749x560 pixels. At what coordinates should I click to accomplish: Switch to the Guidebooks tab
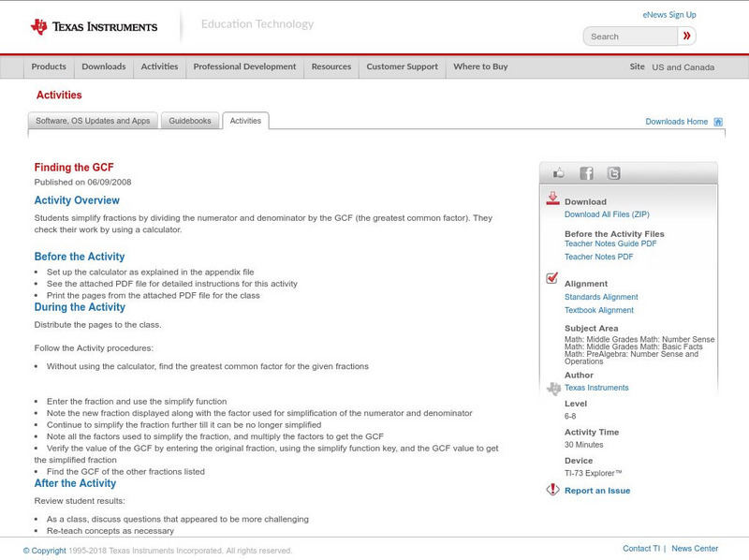[x=190, y=121]
